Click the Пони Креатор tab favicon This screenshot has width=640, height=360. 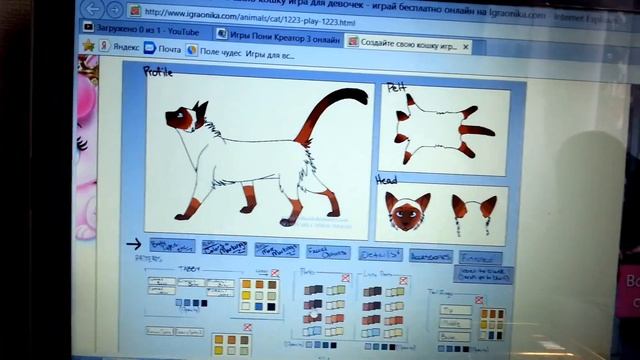[x=222, y=33]
